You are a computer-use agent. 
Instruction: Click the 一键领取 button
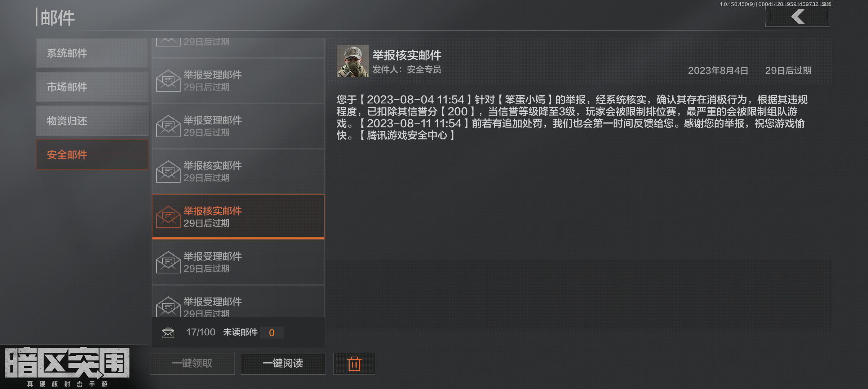point(192,363)
